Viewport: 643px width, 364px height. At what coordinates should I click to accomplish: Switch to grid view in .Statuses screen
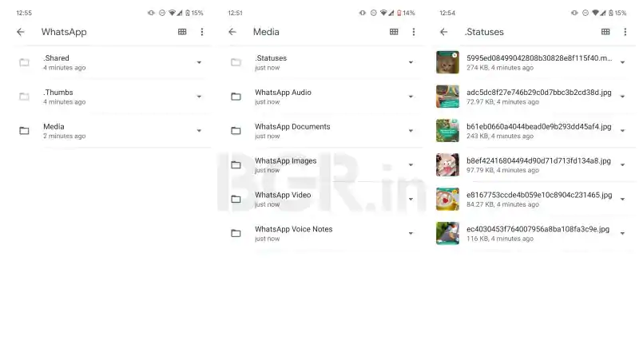pyautogui.click(x=605, y=32)
